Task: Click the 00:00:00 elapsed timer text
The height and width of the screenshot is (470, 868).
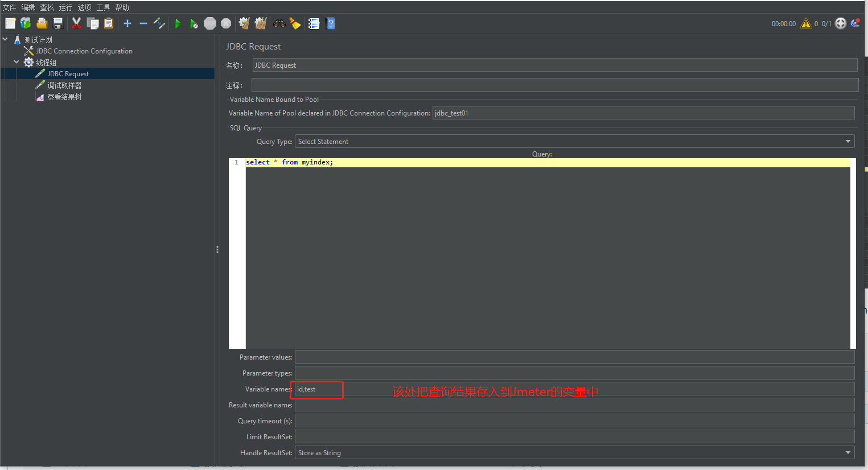Action: tap(784, 24)
